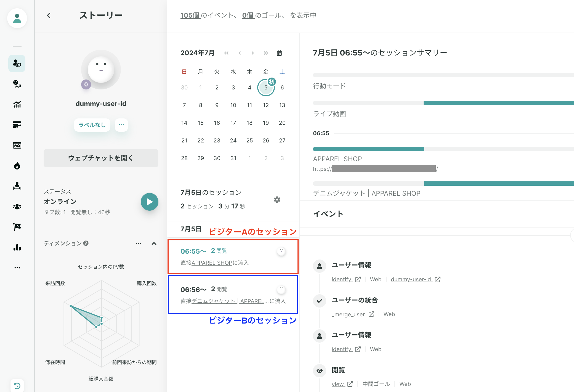The height and width of the screenshot is (392, 574).
Task: Click the account avatar icon at sidebar top
Action: pyautogui.click(x=17, y=18)
